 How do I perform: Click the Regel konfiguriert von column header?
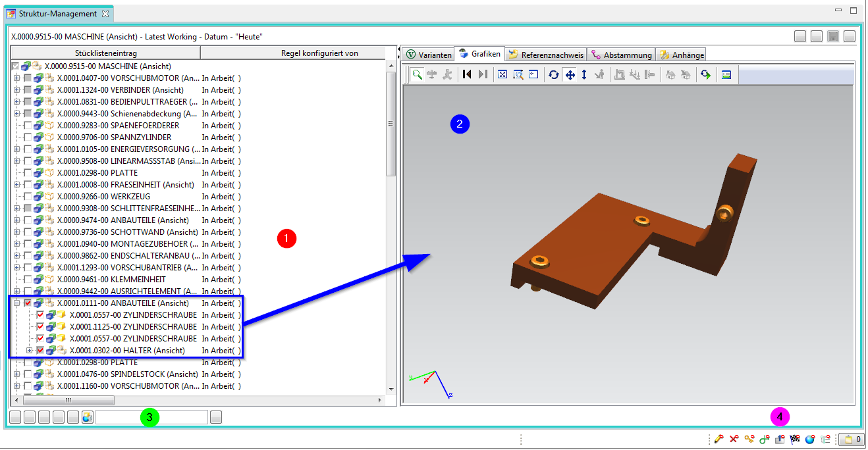(319, 53)
